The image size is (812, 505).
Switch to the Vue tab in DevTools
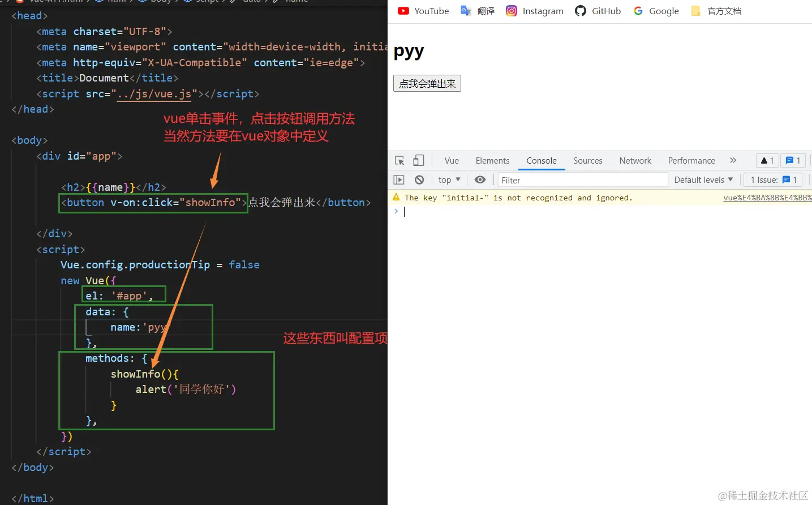pos(450,160)
